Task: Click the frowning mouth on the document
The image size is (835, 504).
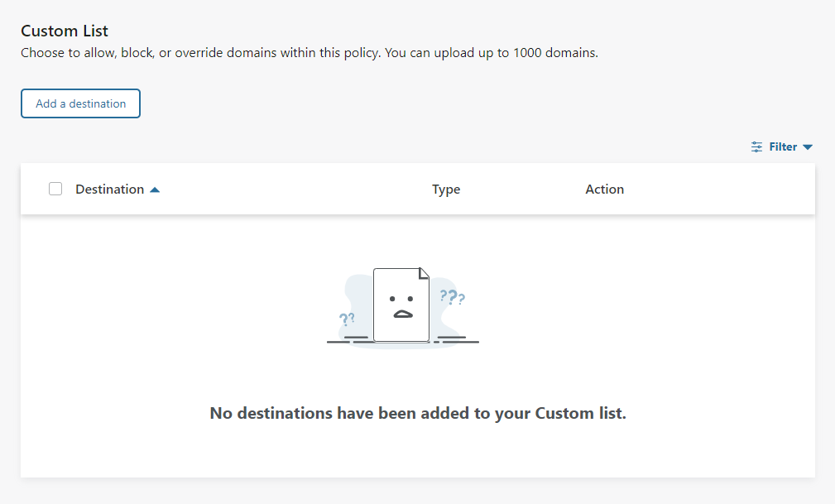Action: point(402,314)
